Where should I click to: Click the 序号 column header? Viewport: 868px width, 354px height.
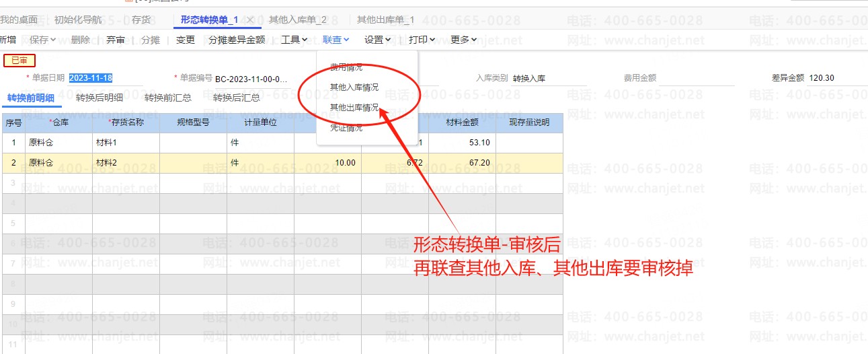click(x=14, y=123)
